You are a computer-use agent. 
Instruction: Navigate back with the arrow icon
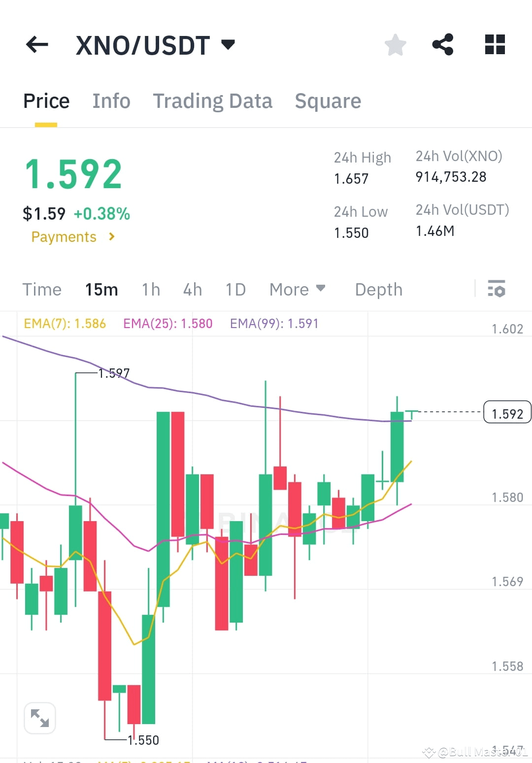[36, 45]
